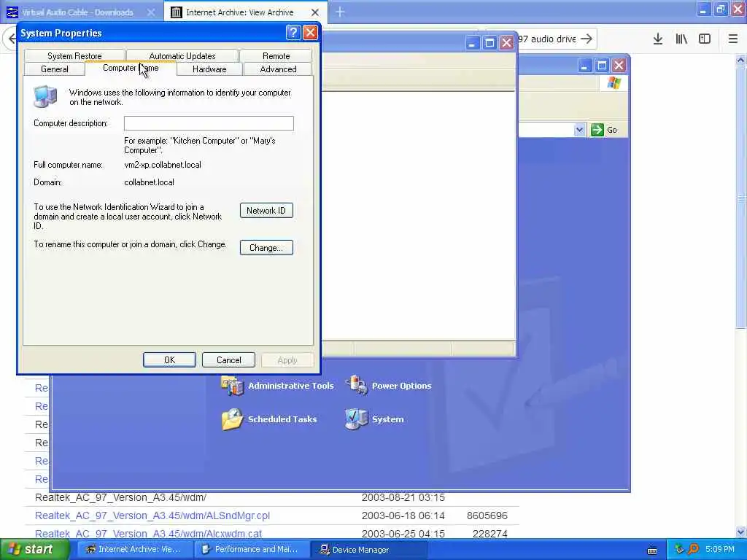Viewport: 747px width, 560px height.
Task: Click the scrollbar down arrow in Firefox
Action: [741, 532]
